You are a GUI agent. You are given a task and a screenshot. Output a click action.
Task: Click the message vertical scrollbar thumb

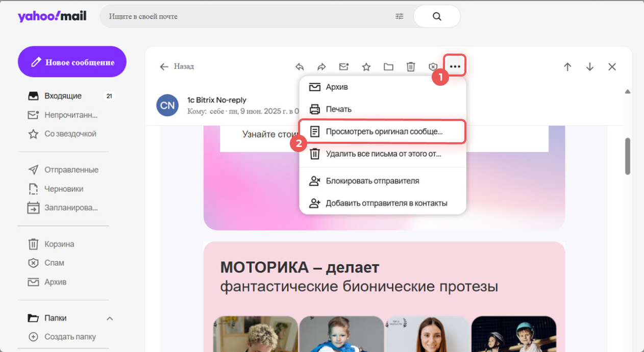628,156
